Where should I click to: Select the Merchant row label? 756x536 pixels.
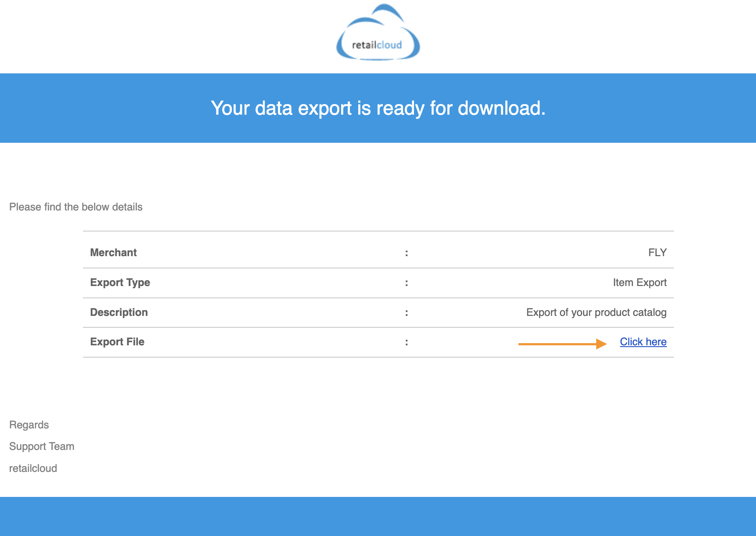tap(113, 253)
